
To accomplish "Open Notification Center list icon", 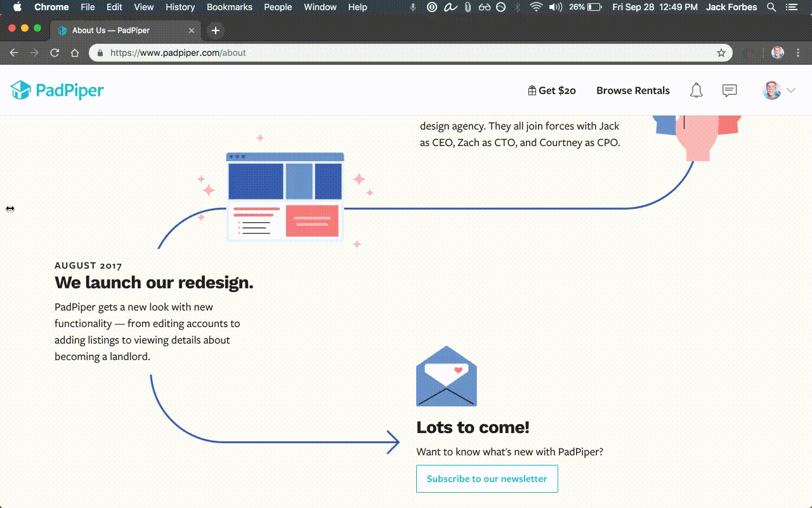I will 793,7.
